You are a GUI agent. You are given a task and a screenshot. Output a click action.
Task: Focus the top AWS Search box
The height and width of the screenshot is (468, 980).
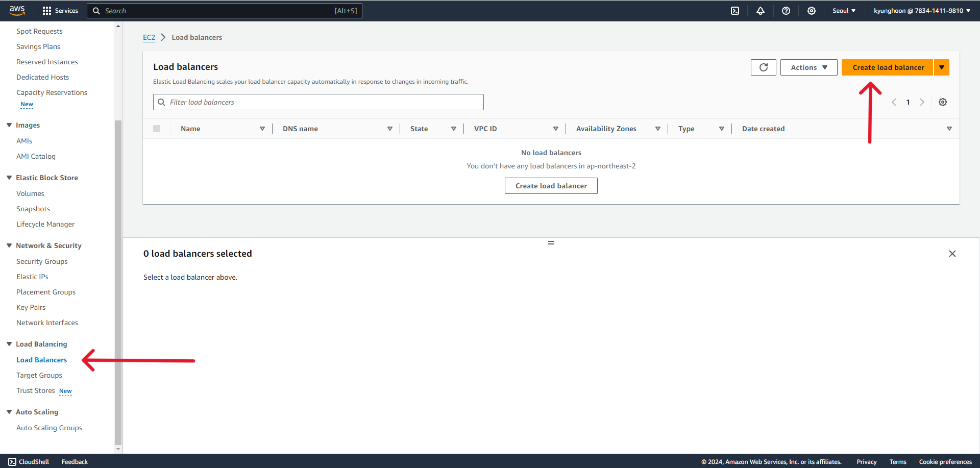tap(225, 11)
